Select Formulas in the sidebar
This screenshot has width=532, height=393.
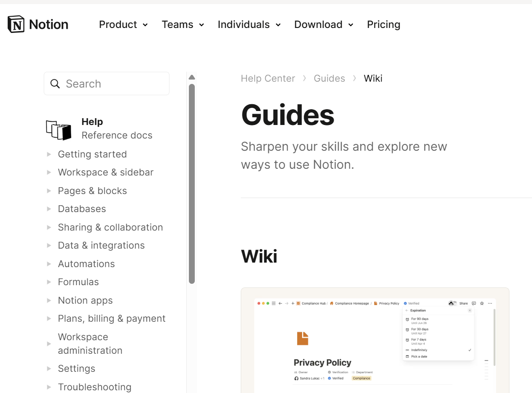point(78,282)
